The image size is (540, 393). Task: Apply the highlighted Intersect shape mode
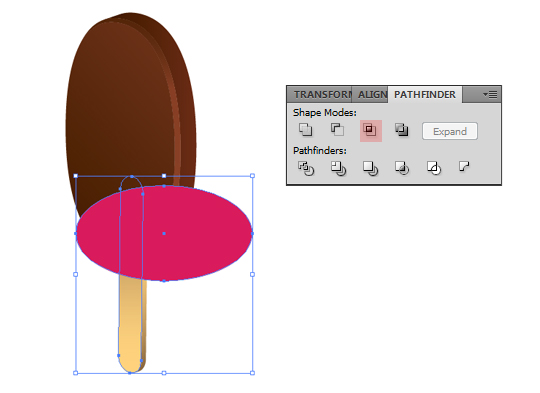(371, 131)
